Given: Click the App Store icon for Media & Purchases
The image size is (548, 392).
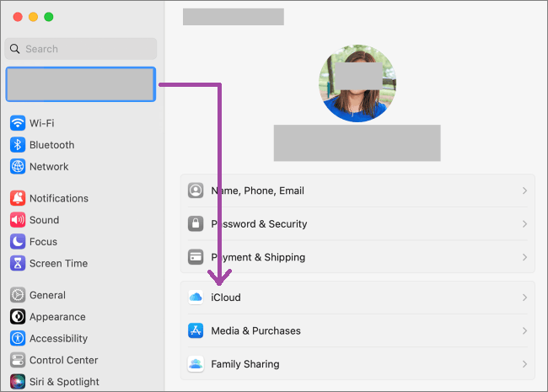Looking at the screenshot, I should point(196,330).
